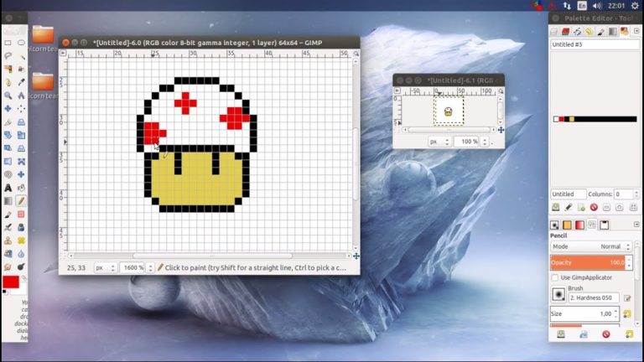Image resolution: width=644 pixels, height=362 pixels.
Task: Select the Smudge tool
Action: tap(8, 266)
